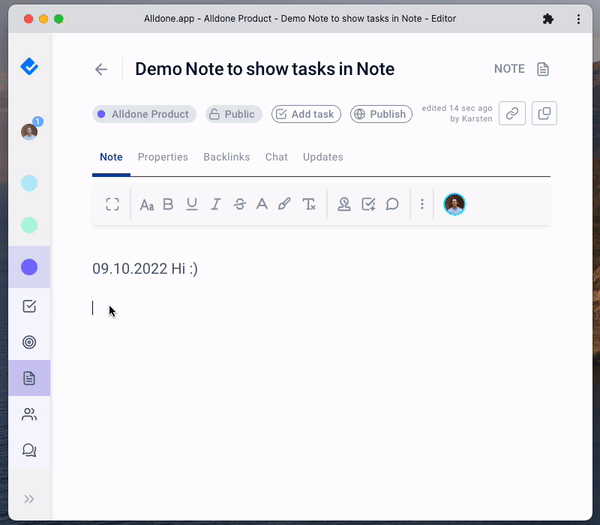Open the text size Aa formatting option

147,204
